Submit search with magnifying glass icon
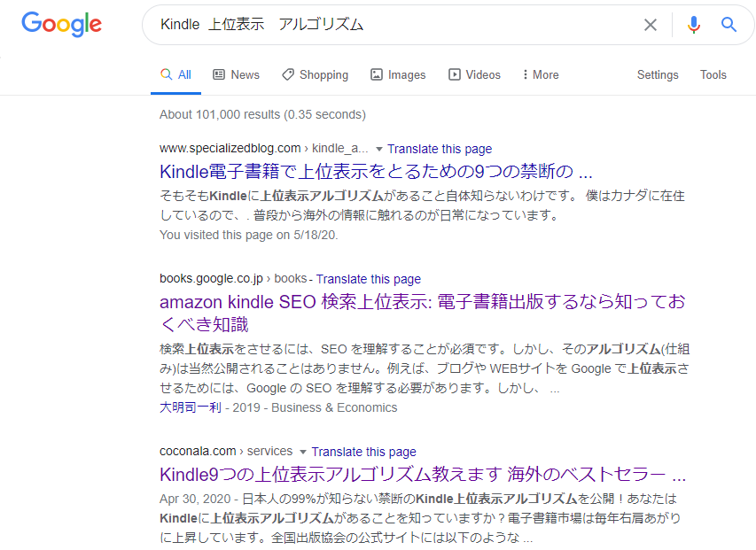This screenshot has width=756, height=550. (x=729, y=25)
